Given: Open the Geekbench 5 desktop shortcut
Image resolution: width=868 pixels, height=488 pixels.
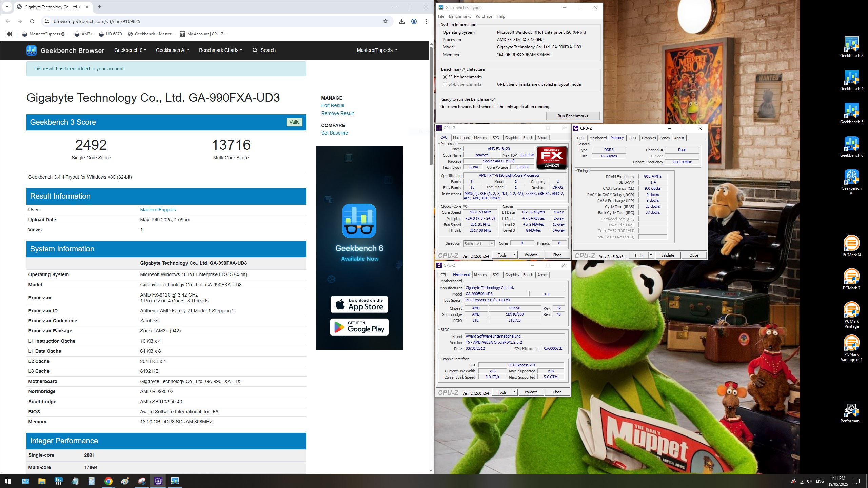Looking at the screenshot, I should tap(851, 114).
